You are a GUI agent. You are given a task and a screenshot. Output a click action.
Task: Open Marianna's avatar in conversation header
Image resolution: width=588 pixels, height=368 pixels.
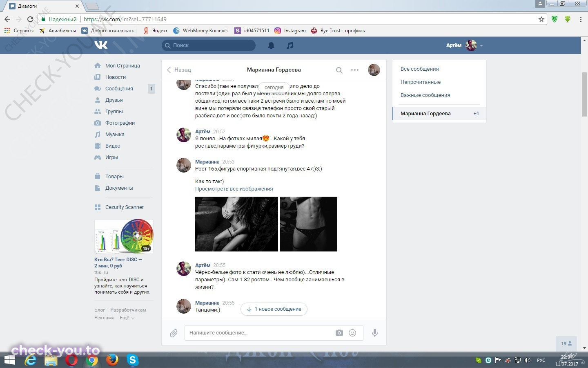coord(374,70)
